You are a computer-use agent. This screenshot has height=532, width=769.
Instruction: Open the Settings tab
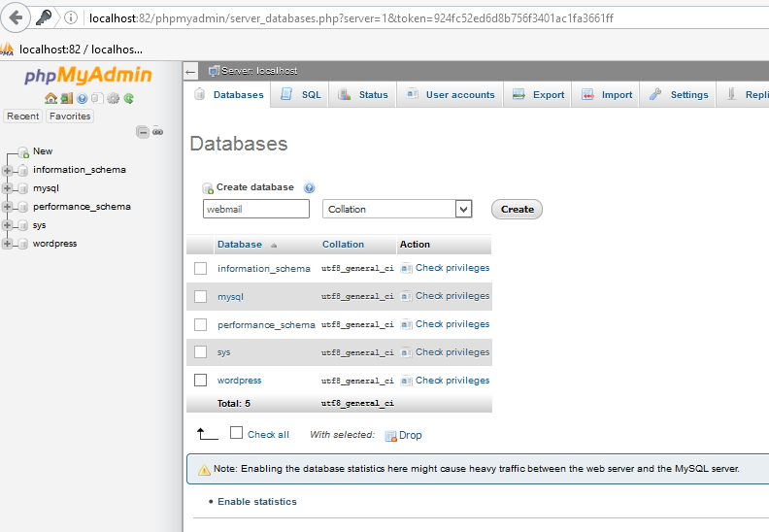pyautogui.click(x=679, y=94)
